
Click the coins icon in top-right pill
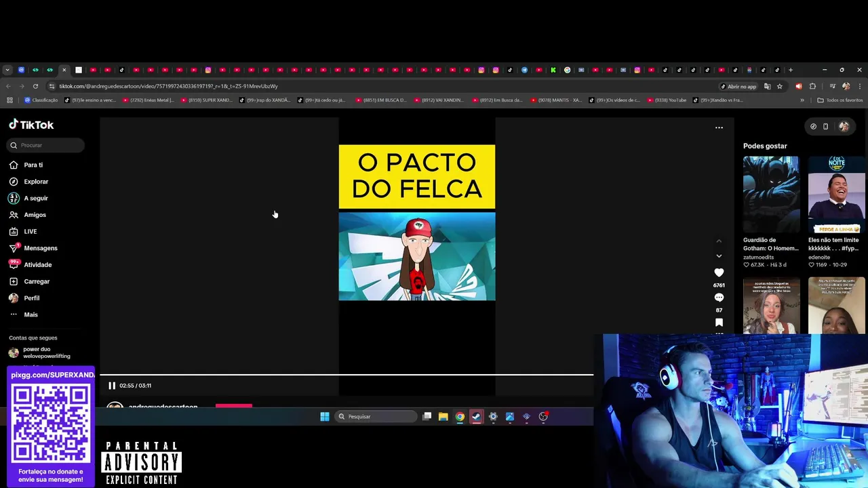coord(813,126)
